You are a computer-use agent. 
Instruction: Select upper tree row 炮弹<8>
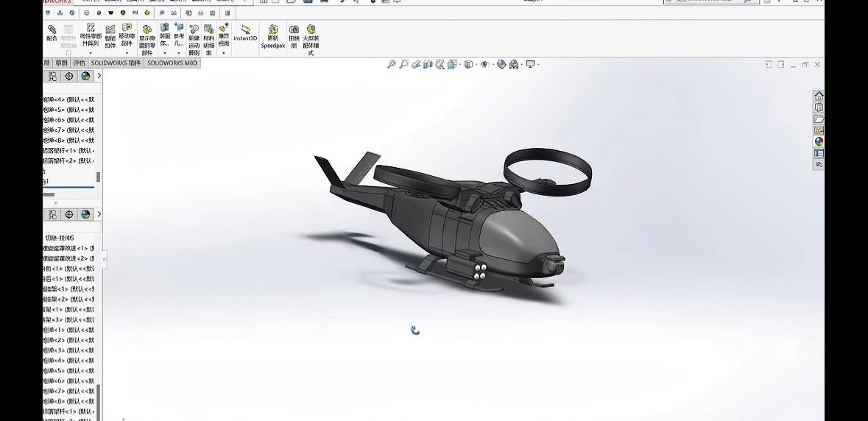point(69,141)
